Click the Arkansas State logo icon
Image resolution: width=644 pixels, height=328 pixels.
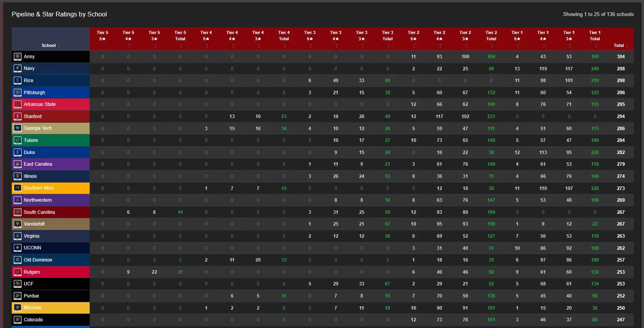[18, 104]
